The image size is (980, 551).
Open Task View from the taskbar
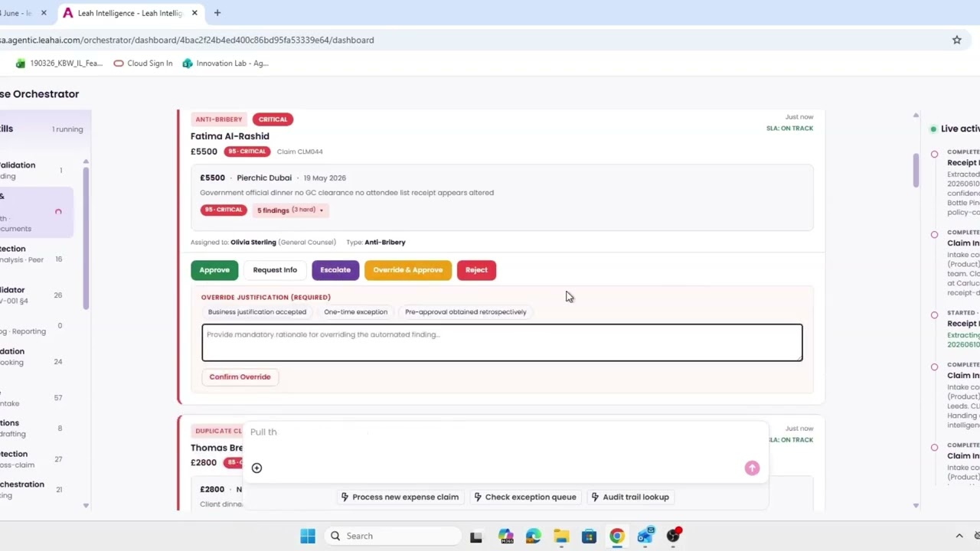(x=476, y=536)
